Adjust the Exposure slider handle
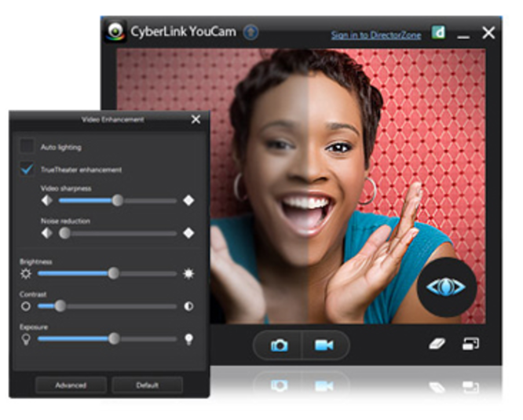The width and height of the screenshot is (523, 420). [x=114, y=338]
